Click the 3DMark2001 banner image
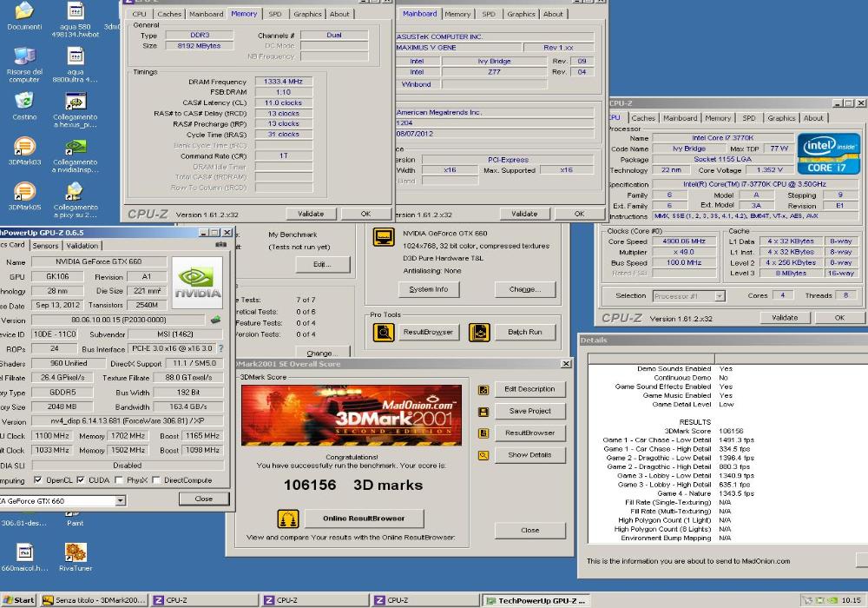The image size is (868, 608). 351,415
